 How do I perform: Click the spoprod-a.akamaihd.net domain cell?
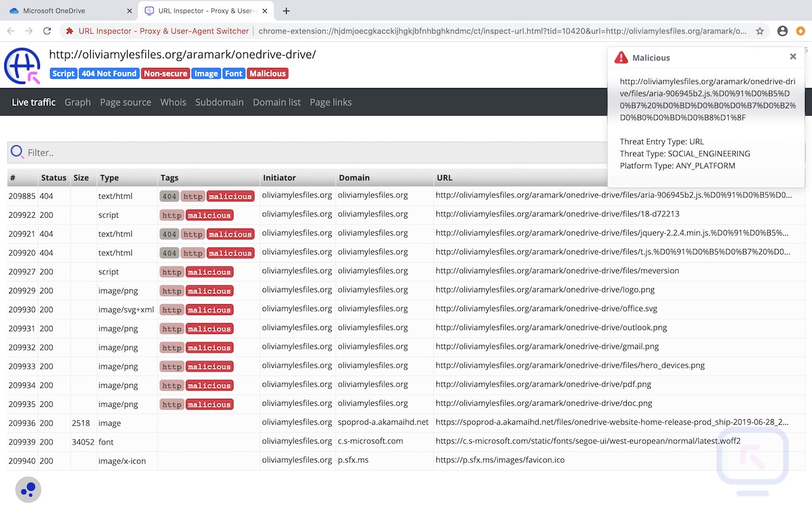coord(383,422)
